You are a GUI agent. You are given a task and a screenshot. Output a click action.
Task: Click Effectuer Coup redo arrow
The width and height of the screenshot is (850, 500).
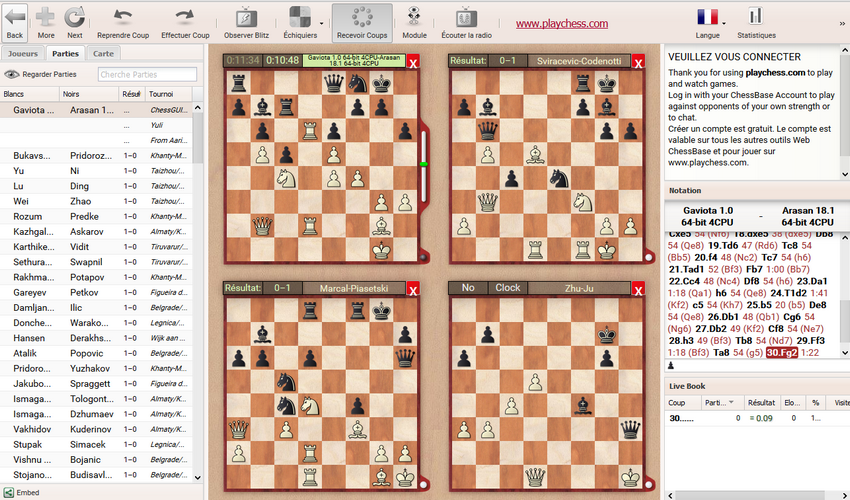point(185,17)
